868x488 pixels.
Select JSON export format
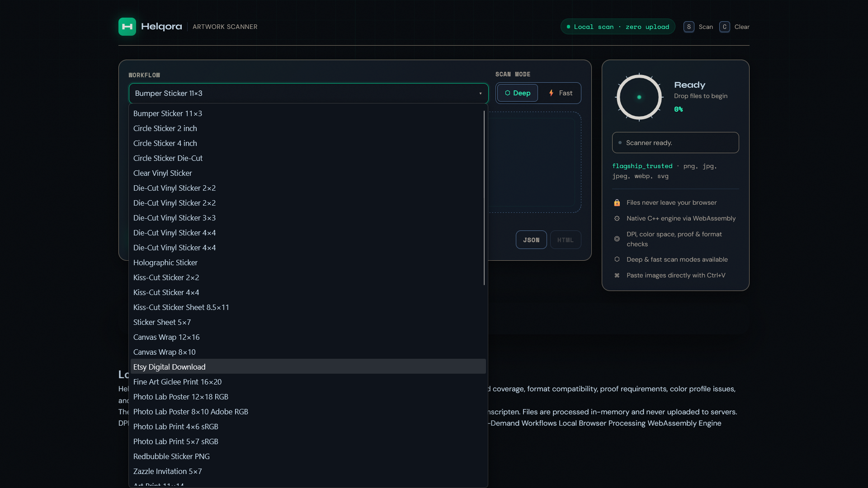(531, 240)
